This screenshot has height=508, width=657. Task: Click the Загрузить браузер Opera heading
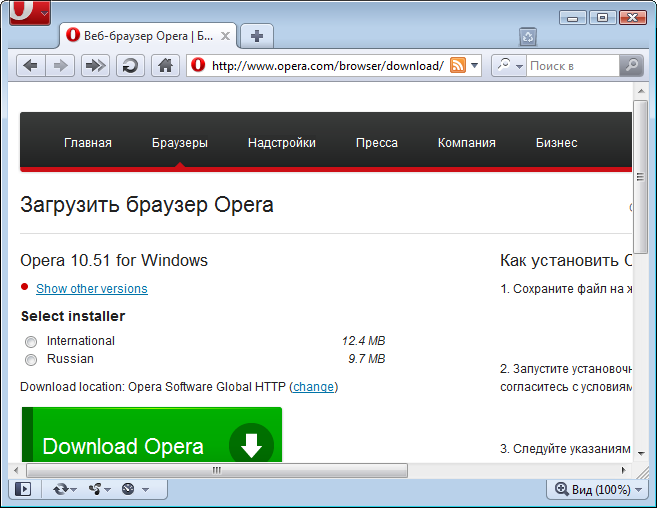click(x=147, y=205)
